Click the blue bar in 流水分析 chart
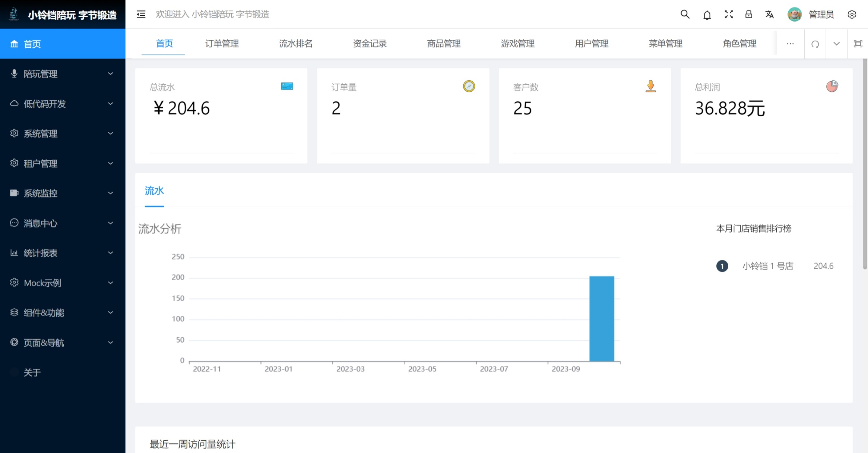Image resolution: width=868 pixels, height=453 pixels. click(601, 319)
